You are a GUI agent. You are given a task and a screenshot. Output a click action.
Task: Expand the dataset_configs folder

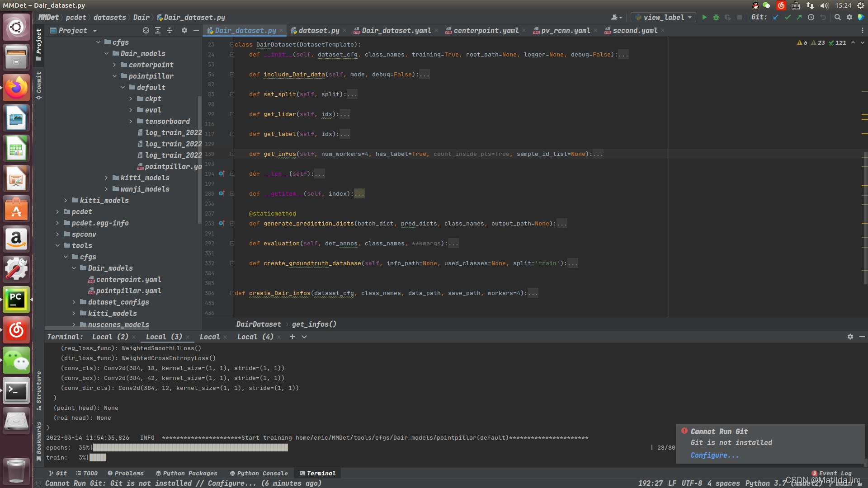pyautogui.click(x=74, y=302)
